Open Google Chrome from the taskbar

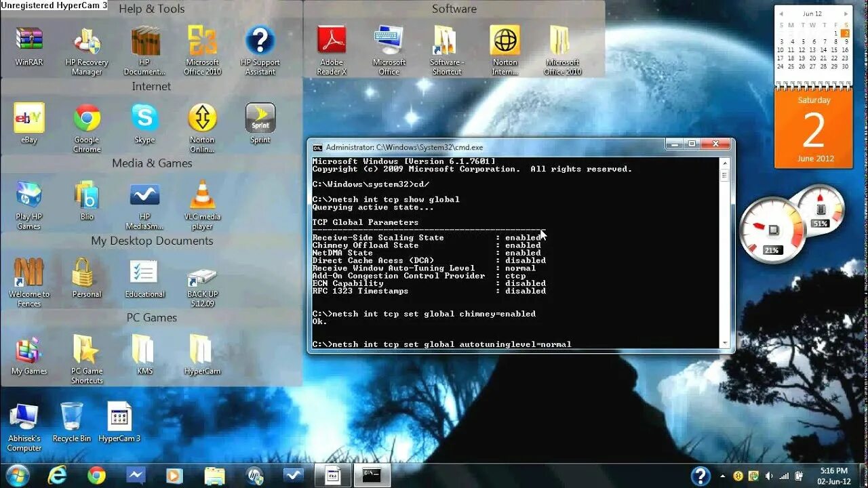(x=96, y=475)
